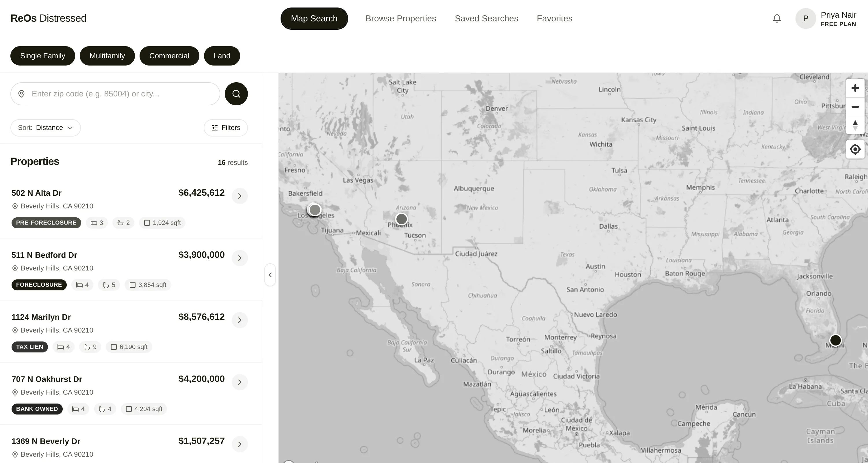
Task: Click the $6,425,612 price
Action: 201,193
